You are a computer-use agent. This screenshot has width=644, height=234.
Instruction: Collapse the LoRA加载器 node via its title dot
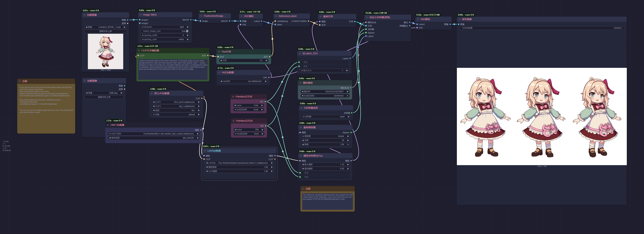[x=205, y=151]
